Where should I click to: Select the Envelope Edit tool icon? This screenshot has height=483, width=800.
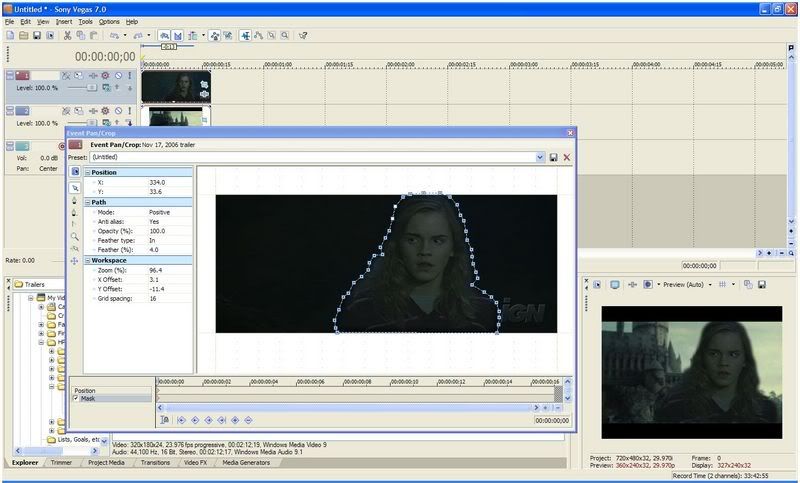(x=259, y=35)
